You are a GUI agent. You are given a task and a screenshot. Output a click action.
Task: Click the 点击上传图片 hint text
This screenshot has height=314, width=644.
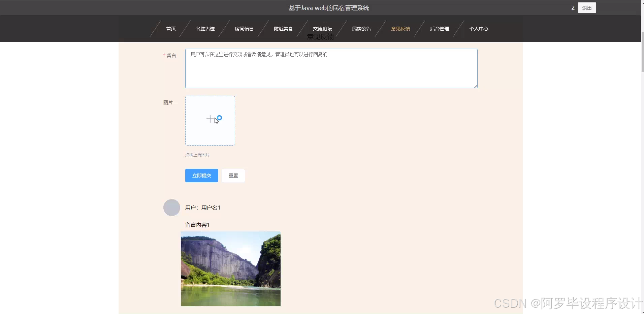[197, 155]
